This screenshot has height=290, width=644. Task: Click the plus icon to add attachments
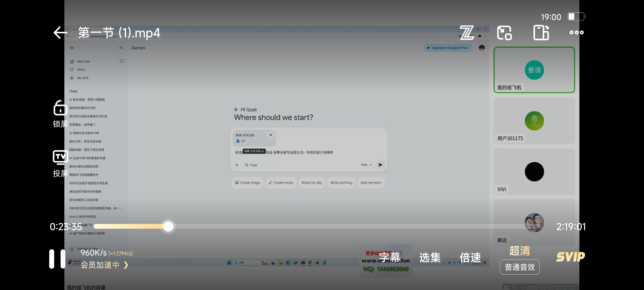coord(237,165)
